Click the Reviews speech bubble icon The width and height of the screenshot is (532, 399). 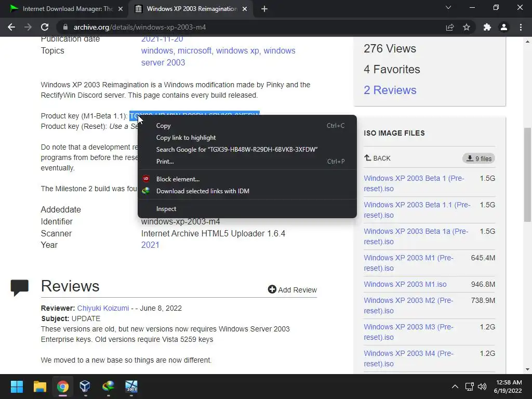19,287
